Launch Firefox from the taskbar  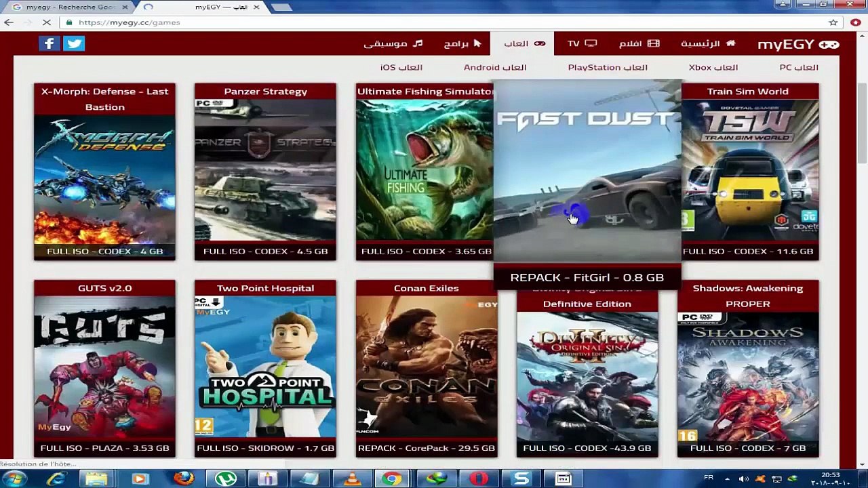click(x=183, y=479)
